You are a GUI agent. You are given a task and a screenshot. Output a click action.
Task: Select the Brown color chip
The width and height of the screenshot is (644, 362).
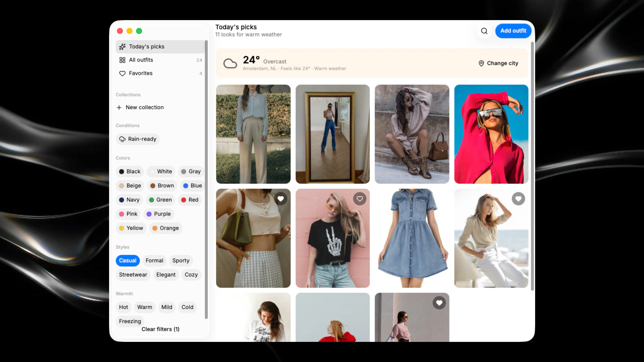click(x=162, y=186)
